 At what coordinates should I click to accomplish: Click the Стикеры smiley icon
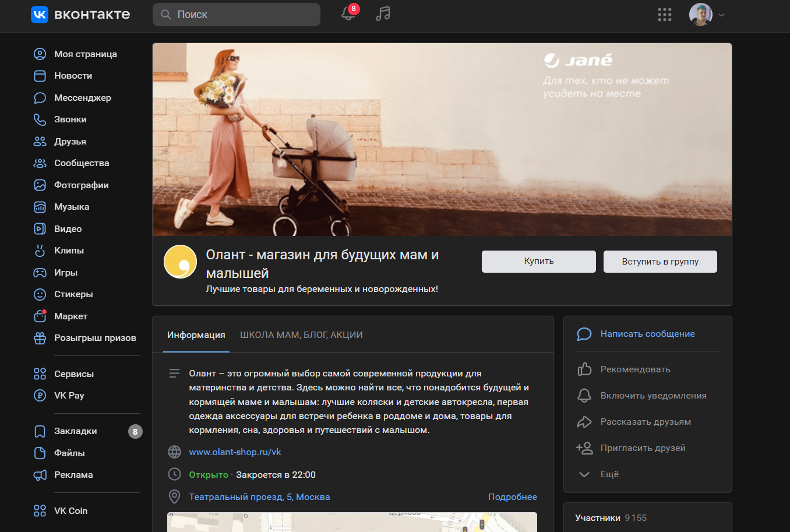tap(40, 294)
